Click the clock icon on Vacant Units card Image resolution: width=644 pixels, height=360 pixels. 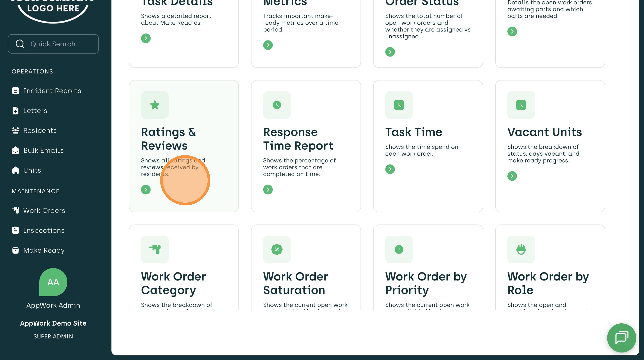[x=521, y=105]
